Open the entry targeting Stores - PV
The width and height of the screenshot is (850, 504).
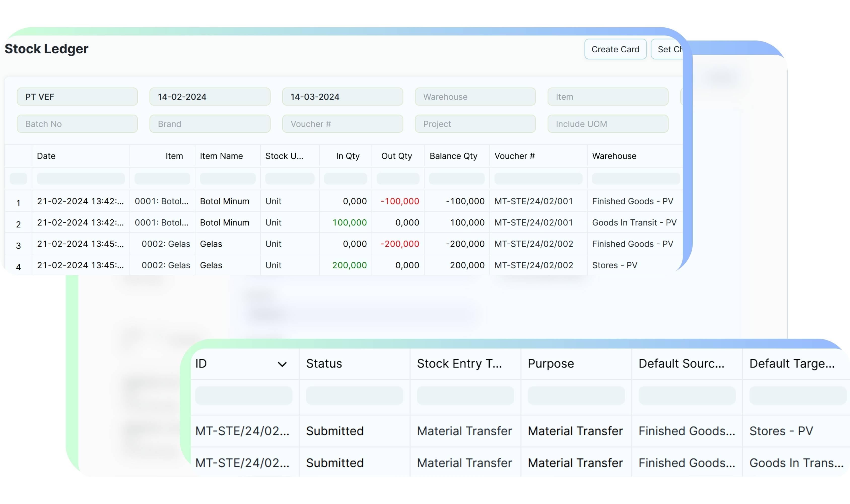[242, 431]
